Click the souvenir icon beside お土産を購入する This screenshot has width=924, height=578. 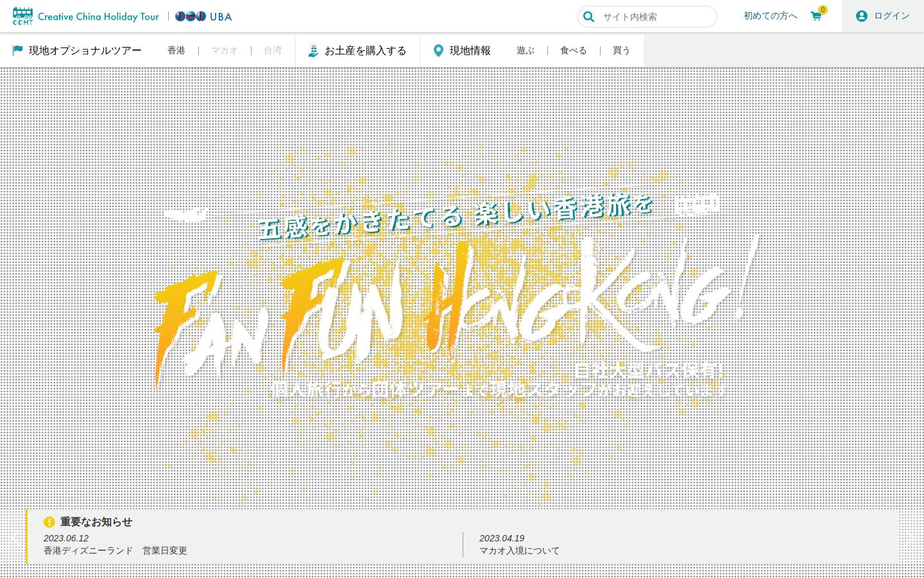tap(313, 51)
